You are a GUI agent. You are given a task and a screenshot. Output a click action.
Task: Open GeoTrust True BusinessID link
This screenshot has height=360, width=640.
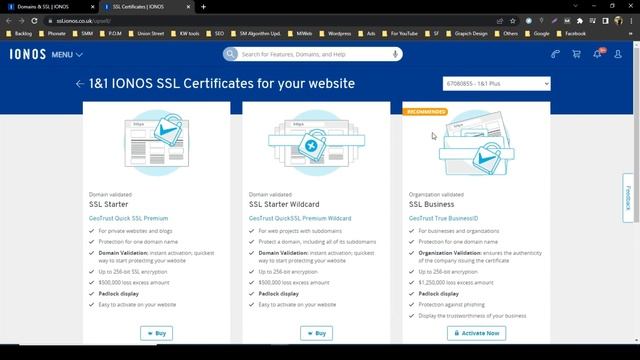pyautogui.click(x=443, y=218)
